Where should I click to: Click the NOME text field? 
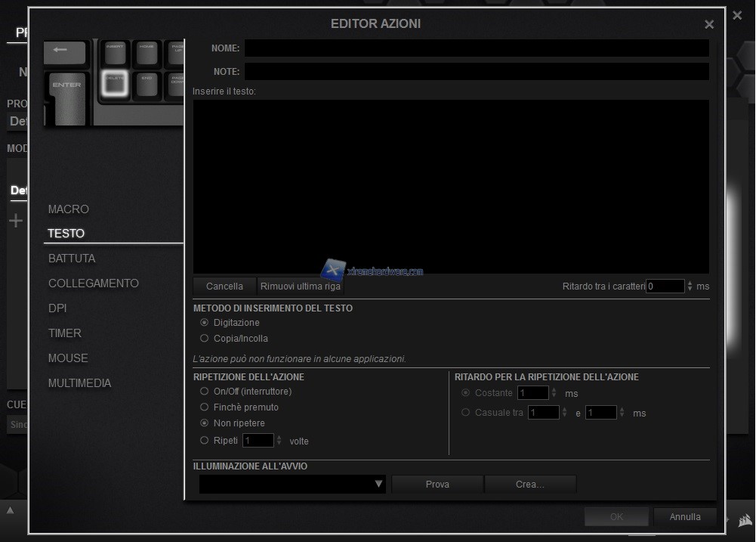pyautogui.click(x=476, y=48)
